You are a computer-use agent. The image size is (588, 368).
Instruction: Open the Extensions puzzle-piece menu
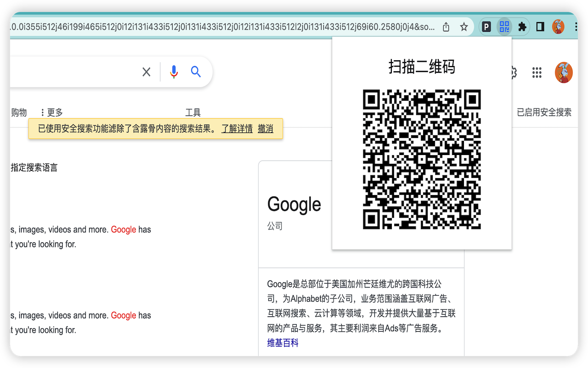[522, 27]
